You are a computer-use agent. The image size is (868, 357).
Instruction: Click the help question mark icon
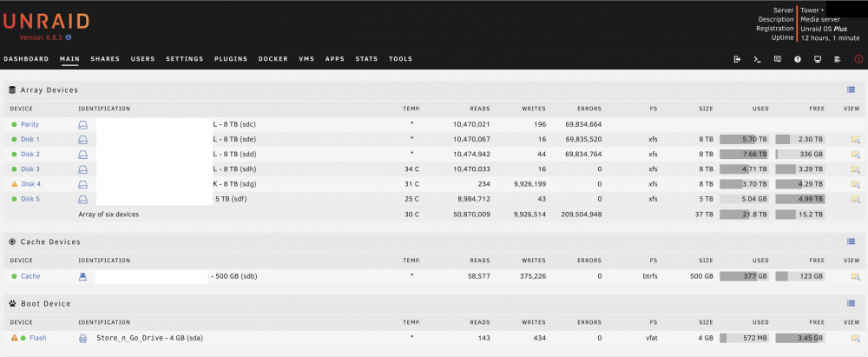tap(798, 59)
